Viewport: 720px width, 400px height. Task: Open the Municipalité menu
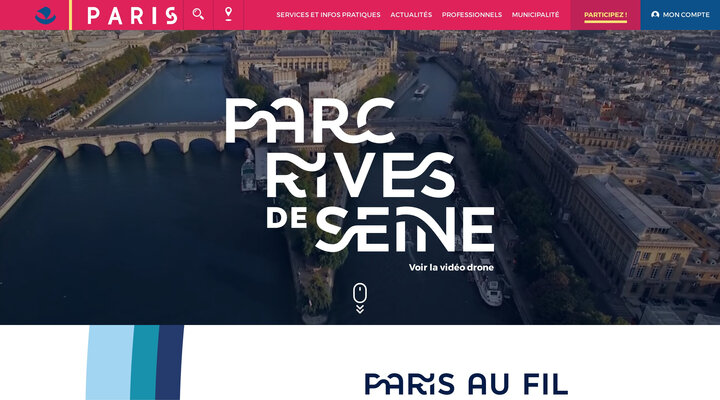[535, 15]
